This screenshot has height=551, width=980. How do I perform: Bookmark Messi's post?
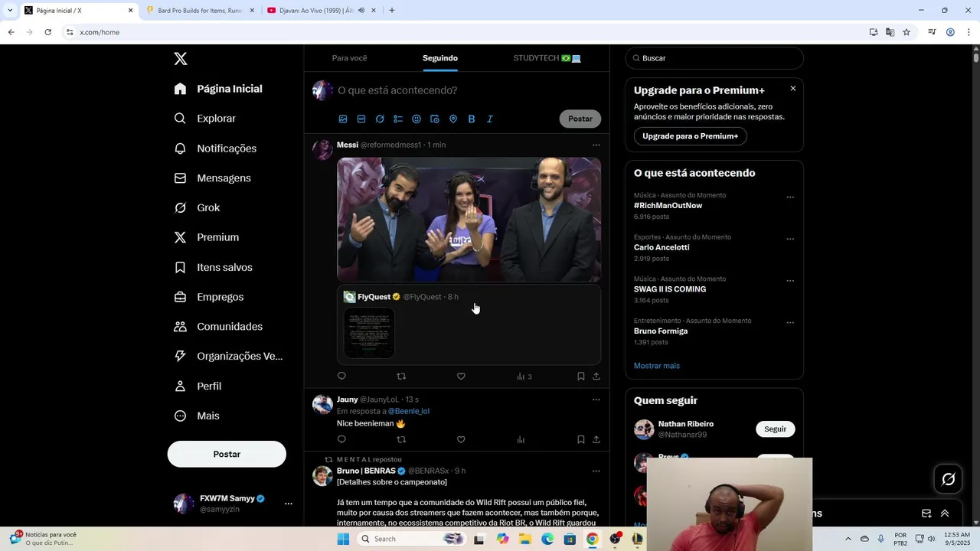click(x=581, y=377)
